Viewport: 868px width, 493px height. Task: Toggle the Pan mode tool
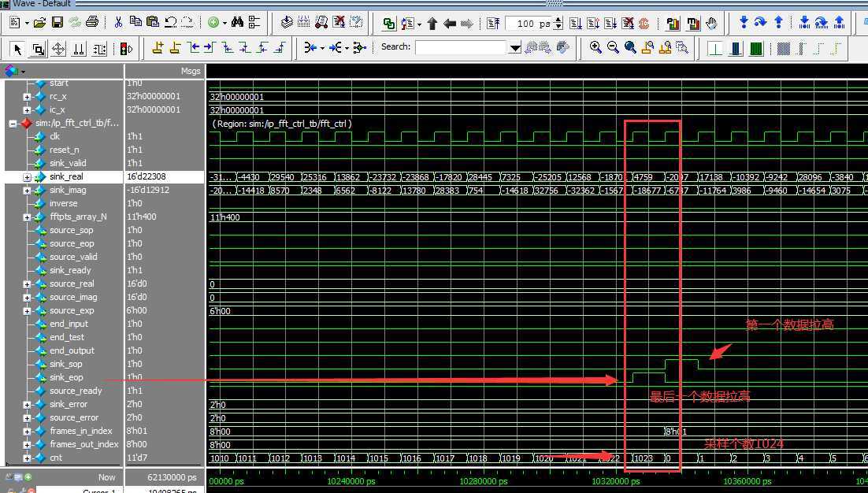(58, 50)
